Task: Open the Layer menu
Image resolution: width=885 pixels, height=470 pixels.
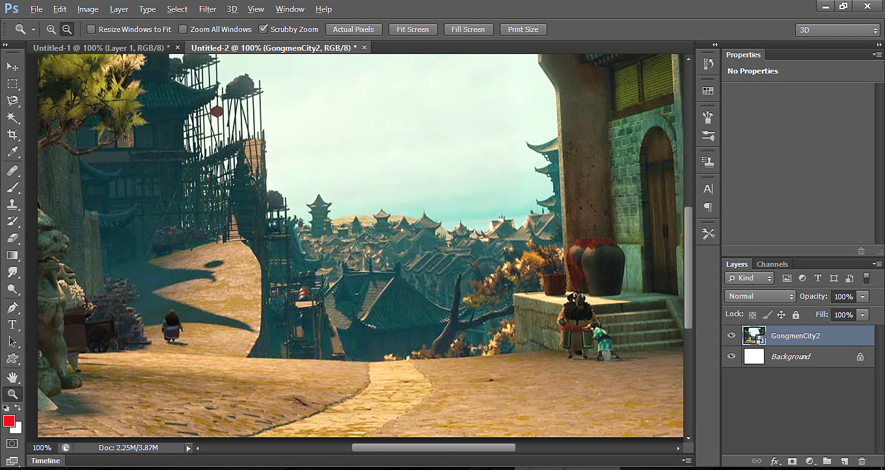Action: click(x=119, y=9)
